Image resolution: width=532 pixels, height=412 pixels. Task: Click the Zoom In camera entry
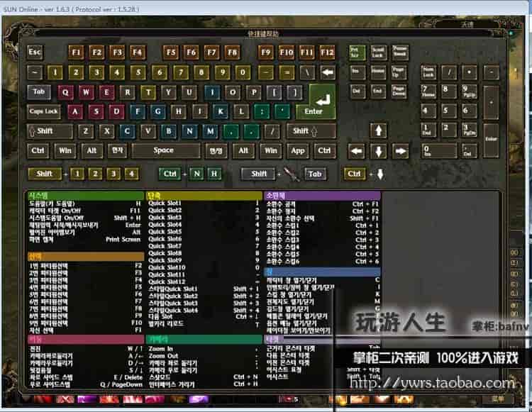[161, 348]
